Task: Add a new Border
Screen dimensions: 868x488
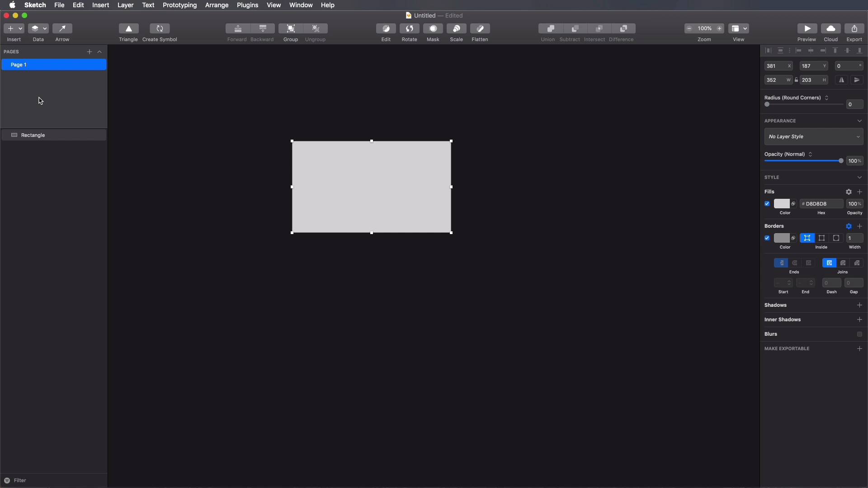Action: [x=859, y=226]
